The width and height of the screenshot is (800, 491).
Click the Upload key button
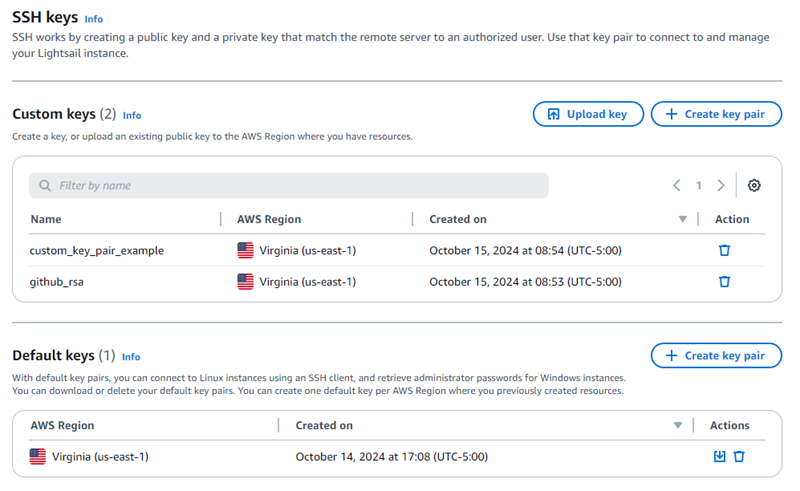click(x=587, y=114)
